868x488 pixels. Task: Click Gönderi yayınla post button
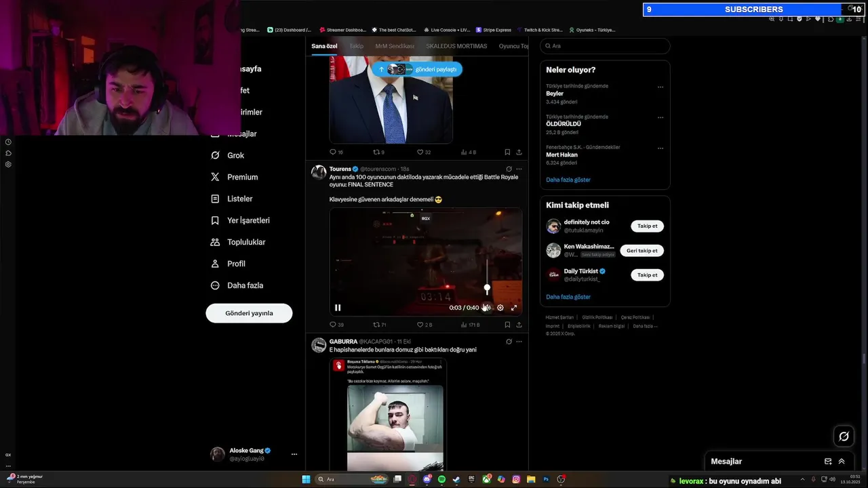[x=249, y=313]
